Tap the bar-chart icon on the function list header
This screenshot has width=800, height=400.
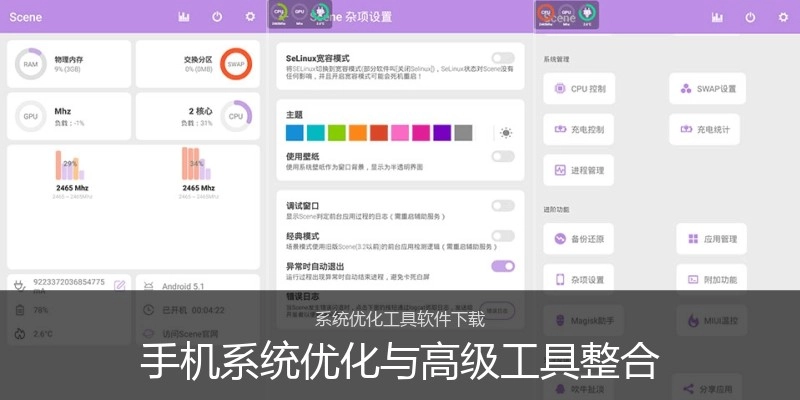717,17
